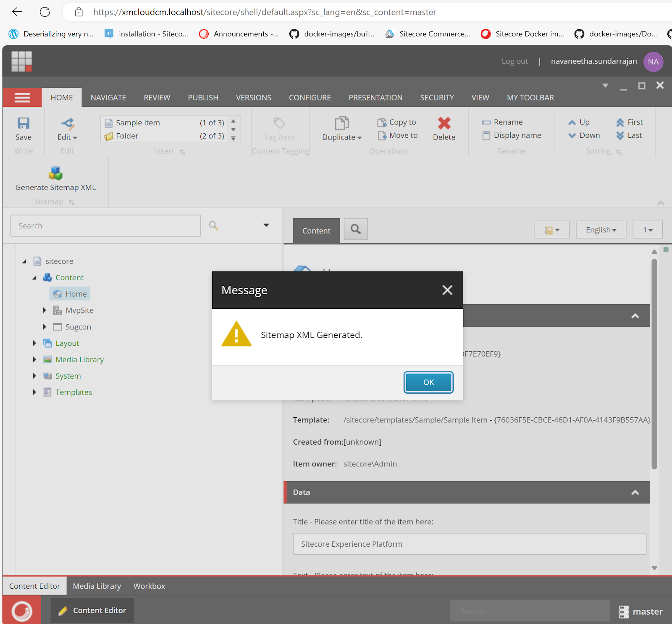The image size is (672, 624).
Task: Click the Title field input
Action: click(470, 544)
